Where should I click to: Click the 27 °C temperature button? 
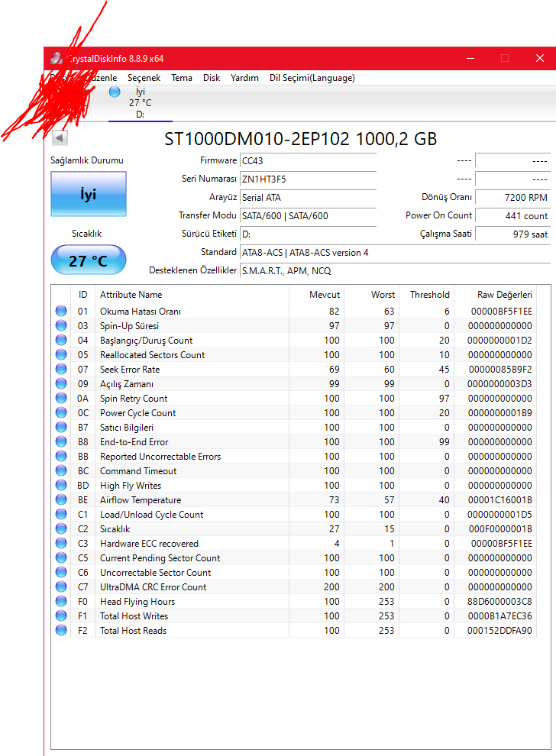tap(89, 260)
